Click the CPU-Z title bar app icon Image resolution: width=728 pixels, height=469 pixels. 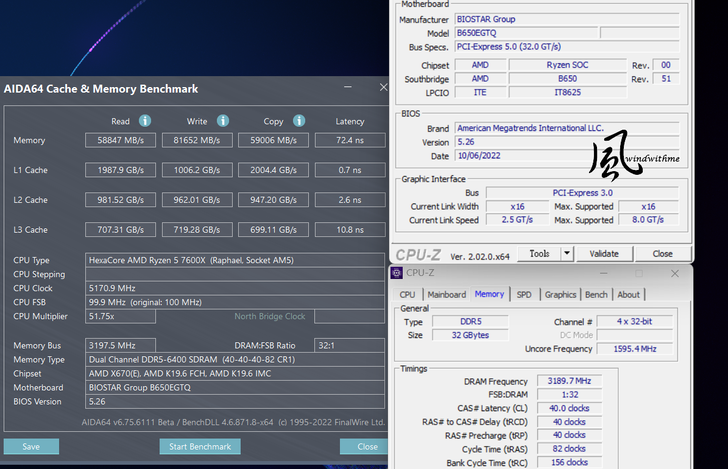398,273
